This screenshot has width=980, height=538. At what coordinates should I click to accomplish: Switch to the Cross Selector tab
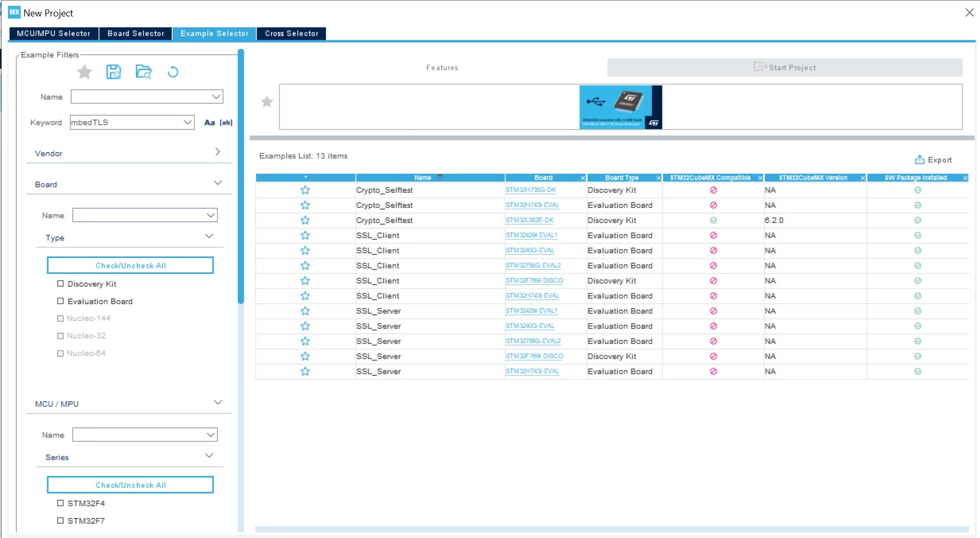[x=292, y=33]
